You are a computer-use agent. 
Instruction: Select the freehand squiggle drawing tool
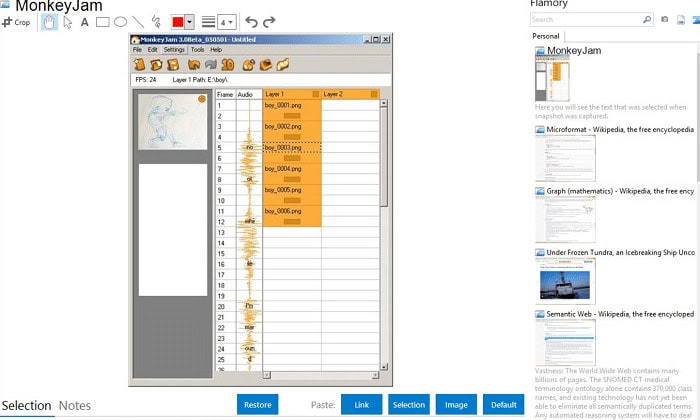pos(156,21)
